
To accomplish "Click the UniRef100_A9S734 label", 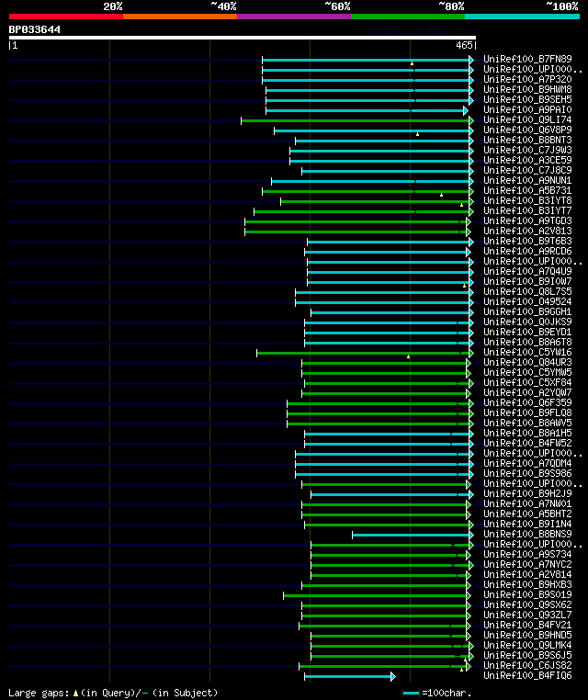I will coord(527,555).
